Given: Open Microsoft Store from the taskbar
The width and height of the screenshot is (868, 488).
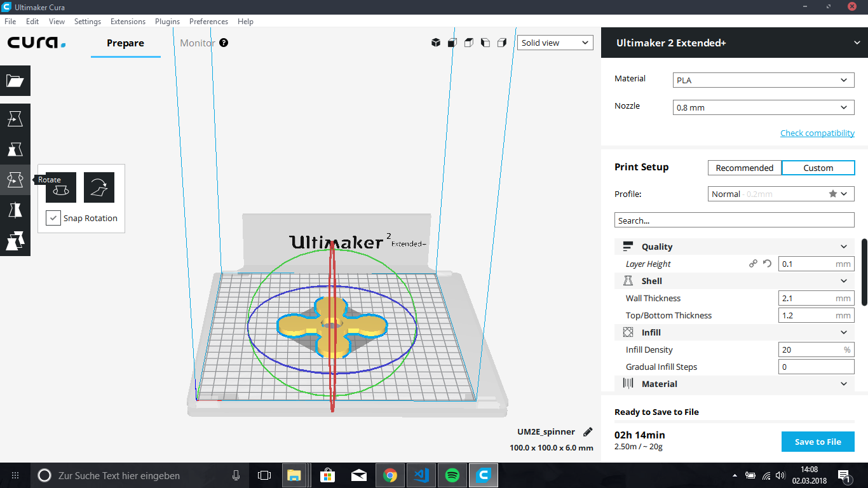Looking at the screenshot, I should [x=328, y=475].
